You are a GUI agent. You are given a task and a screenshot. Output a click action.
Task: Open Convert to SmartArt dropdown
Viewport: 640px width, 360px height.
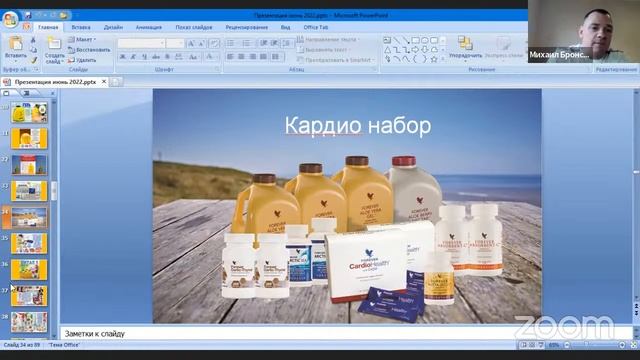[x=336, y=60]
